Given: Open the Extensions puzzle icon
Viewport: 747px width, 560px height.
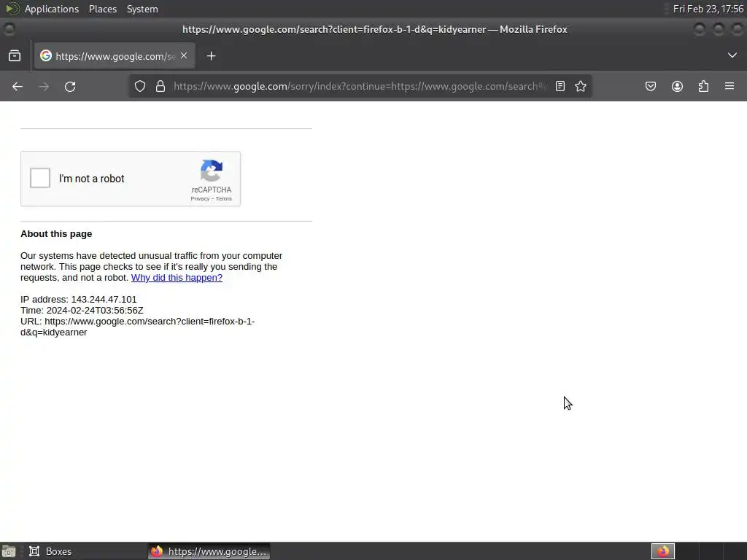Looking at the screenshot, I should [703, 86].
